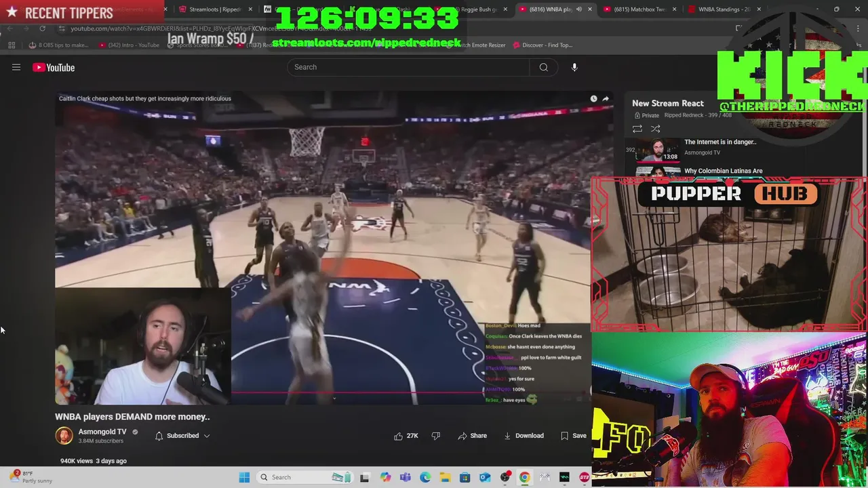Open Task View from taskbar

(364, 477)
